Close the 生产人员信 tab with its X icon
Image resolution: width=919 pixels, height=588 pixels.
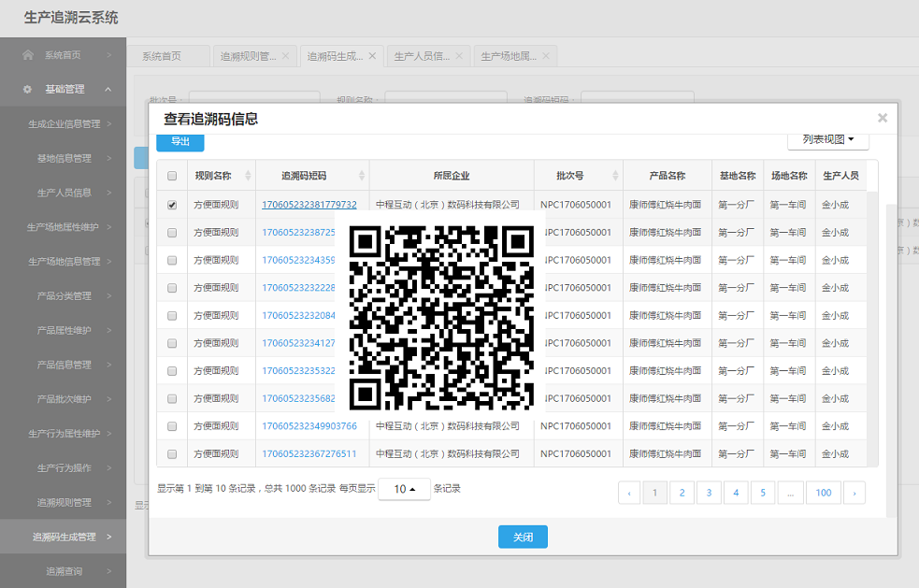[x=459, y=56]
